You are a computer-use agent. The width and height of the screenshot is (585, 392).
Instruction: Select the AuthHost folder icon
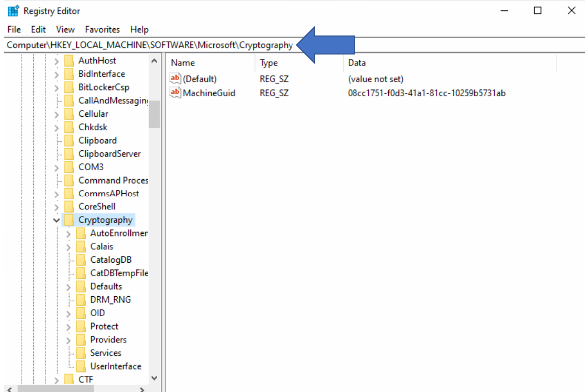pos(69,61)
